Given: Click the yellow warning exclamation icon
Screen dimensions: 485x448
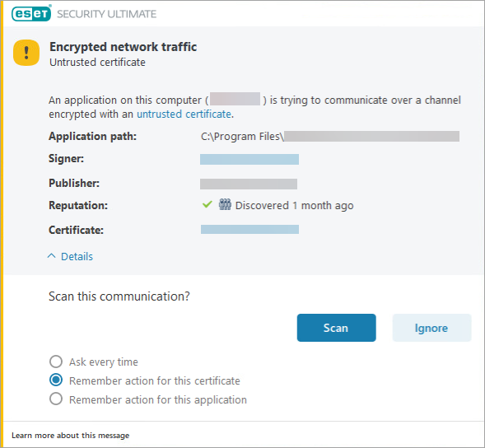Looking at the screenshot, I should click(x=26, y=53).
